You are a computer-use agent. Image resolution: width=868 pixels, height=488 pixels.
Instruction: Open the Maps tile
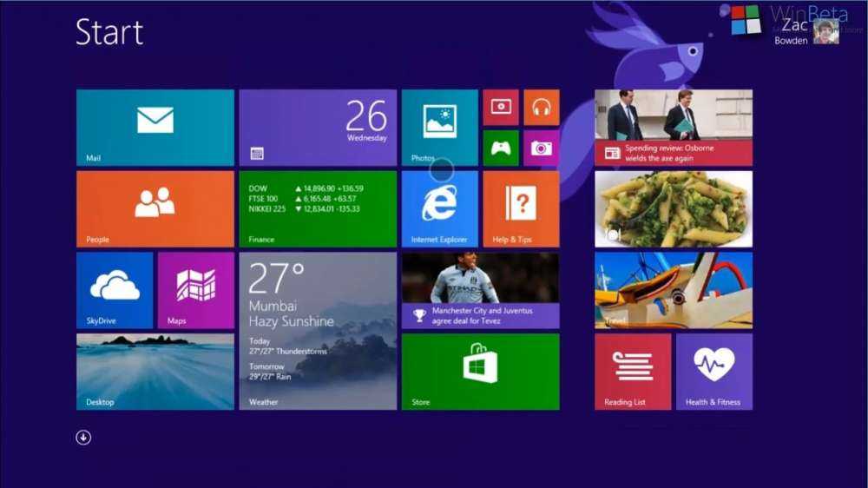pyautogui.click(x=195, y=290)
